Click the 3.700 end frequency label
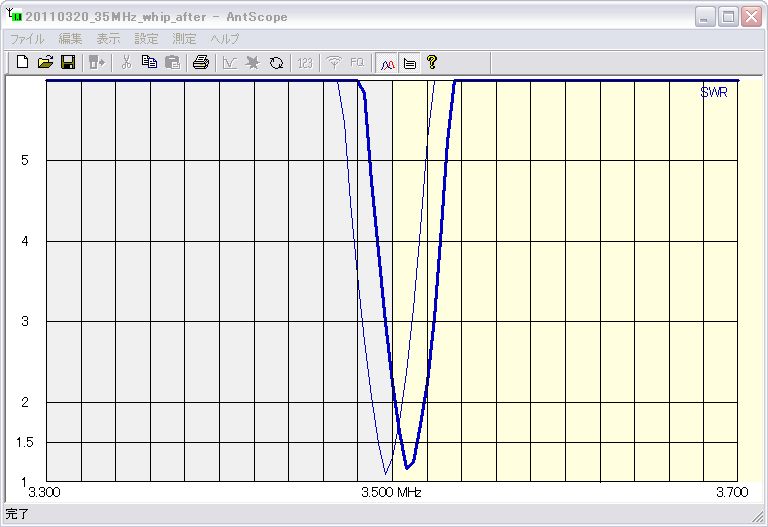This screenshot has height=527, width=768. (x=732, y=492)
